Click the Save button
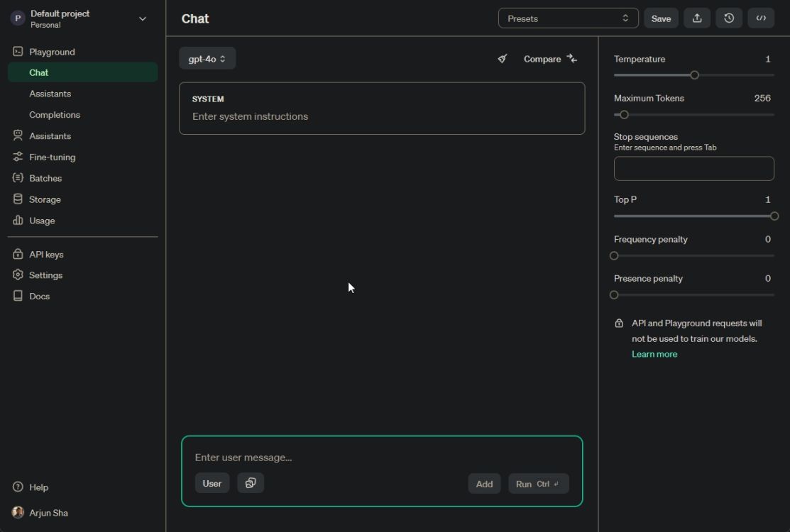This screenshot has width=790, height=532. pyautogui.click(x=661, y=18)
